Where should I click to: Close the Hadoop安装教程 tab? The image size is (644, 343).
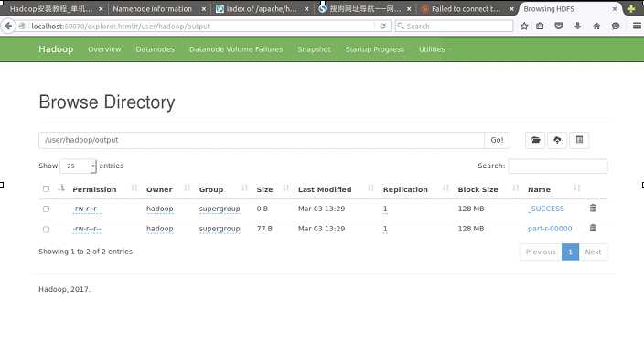click(101, 8)
